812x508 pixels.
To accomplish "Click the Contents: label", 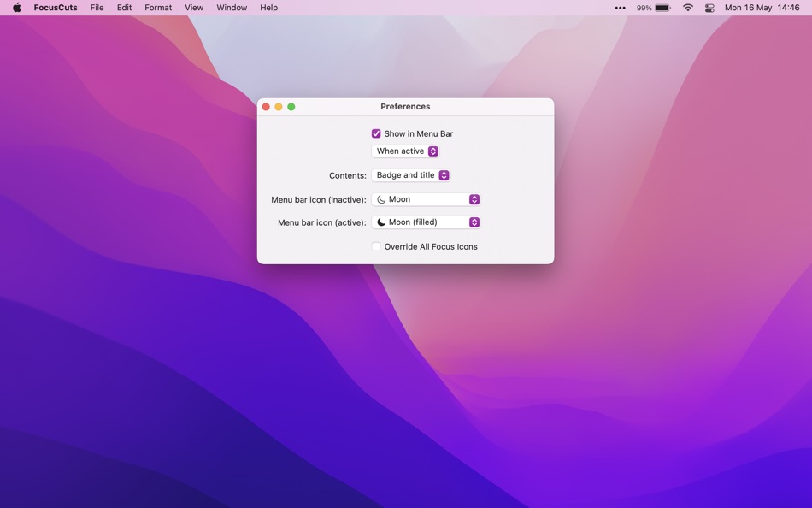I will (x=348, y=175).
